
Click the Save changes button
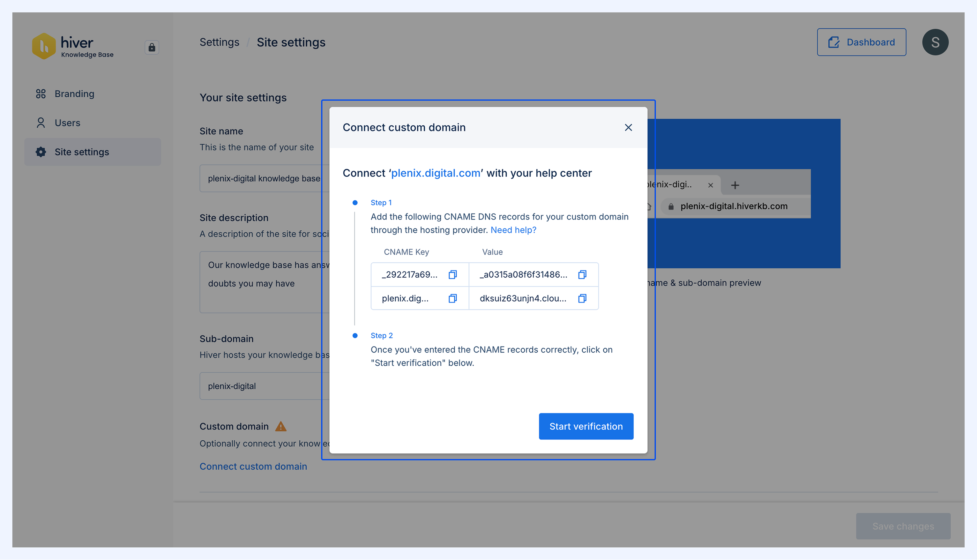point(903,526)
